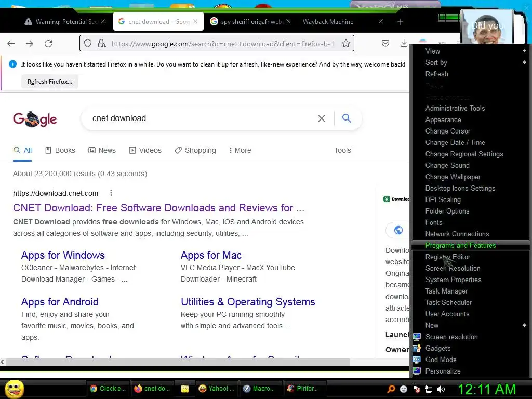Open the Utilities & Operating Systems link
This screenshot has height=399, width=532.
click(x=248, y=302)
